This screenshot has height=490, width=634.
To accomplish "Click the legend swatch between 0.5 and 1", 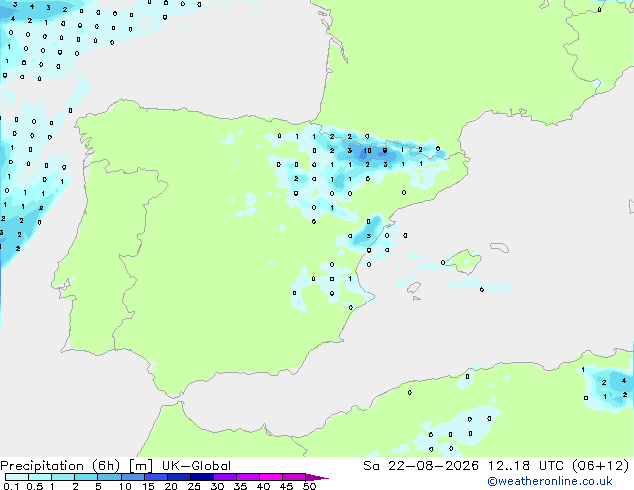I will click(40, 477).
